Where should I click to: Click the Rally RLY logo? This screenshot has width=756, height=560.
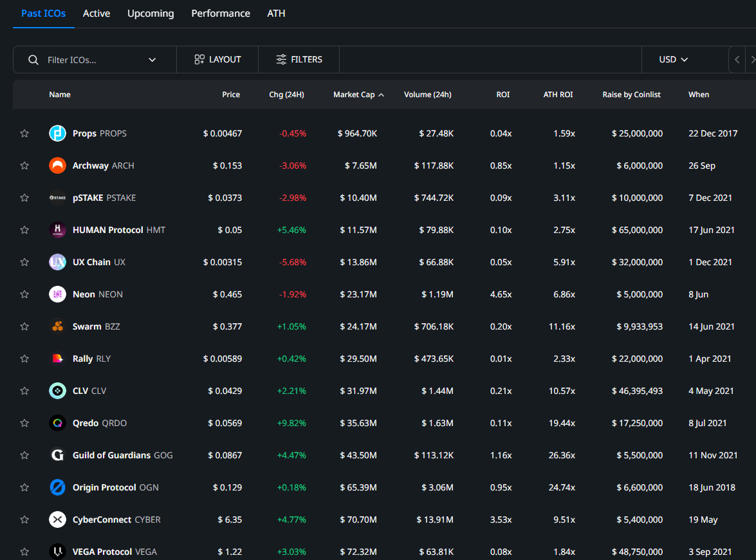point(57,359)
